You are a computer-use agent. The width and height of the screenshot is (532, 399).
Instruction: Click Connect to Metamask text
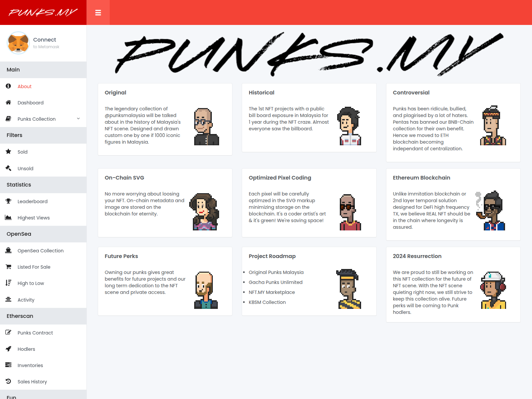[46, 43]
